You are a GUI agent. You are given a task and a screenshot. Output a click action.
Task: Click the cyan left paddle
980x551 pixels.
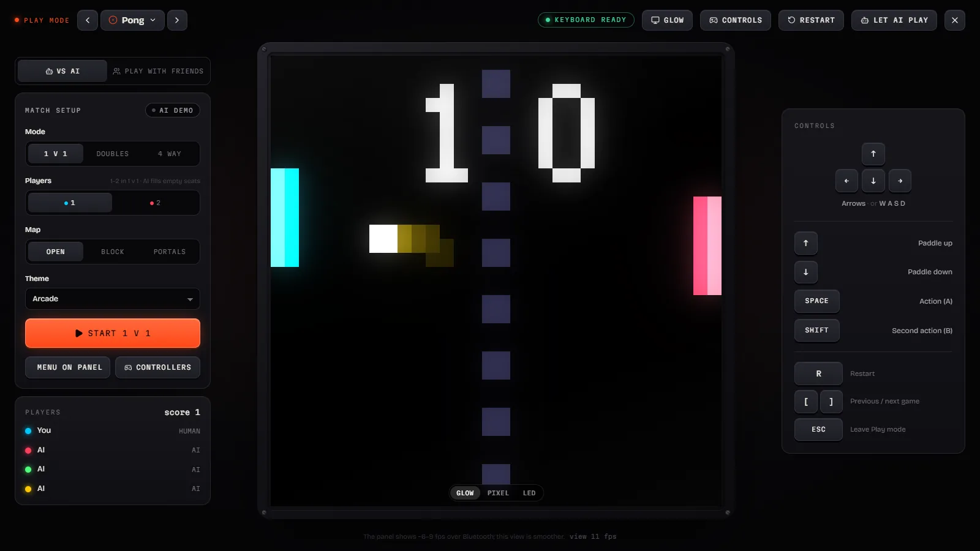tap(285, 217)
